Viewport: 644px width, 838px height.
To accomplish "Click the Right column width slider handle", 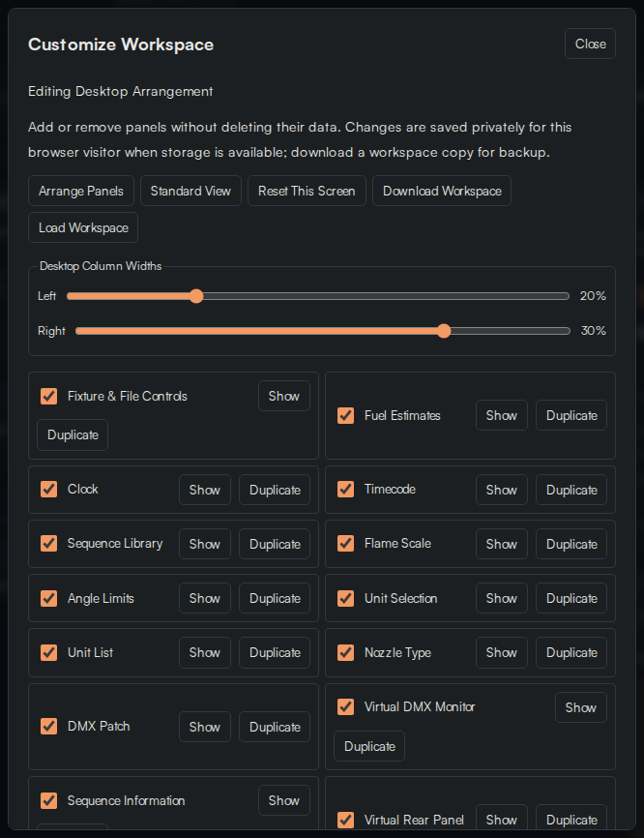I will pos(444,331).
